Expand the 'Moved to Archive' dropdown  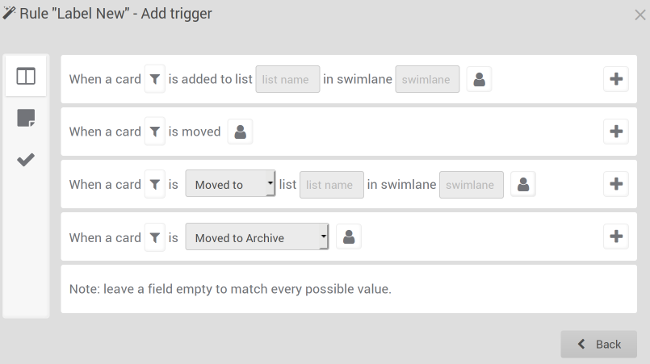tap(257, 237)
